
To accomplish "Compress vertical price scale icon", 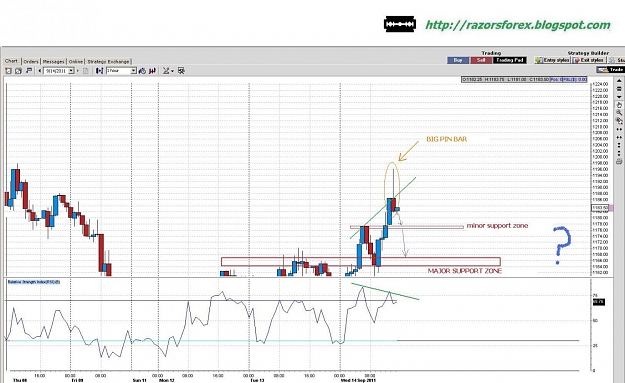I will [619, 153].
